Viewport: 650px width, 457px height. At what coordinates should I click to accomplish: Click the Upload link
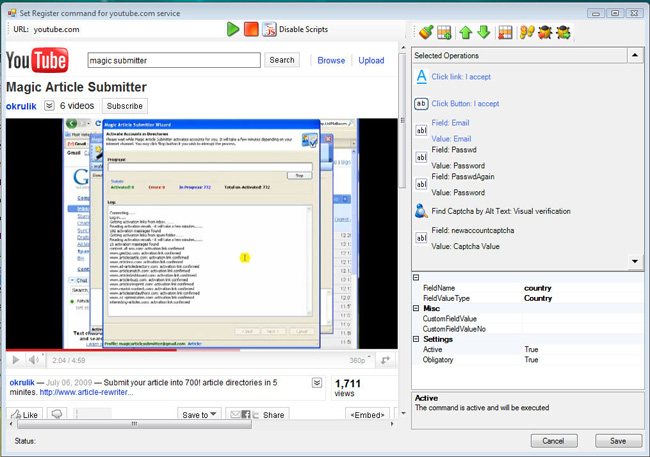tap(371, 61)
